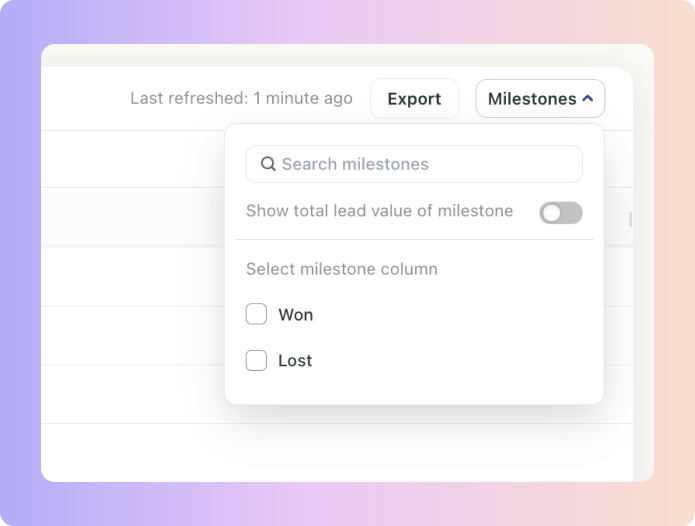This screenshot has height=526, width=695.
Task: Click the "Last refreshed: 1 minute ago" text
Action: pyautogui.click(x=241, y=98)
